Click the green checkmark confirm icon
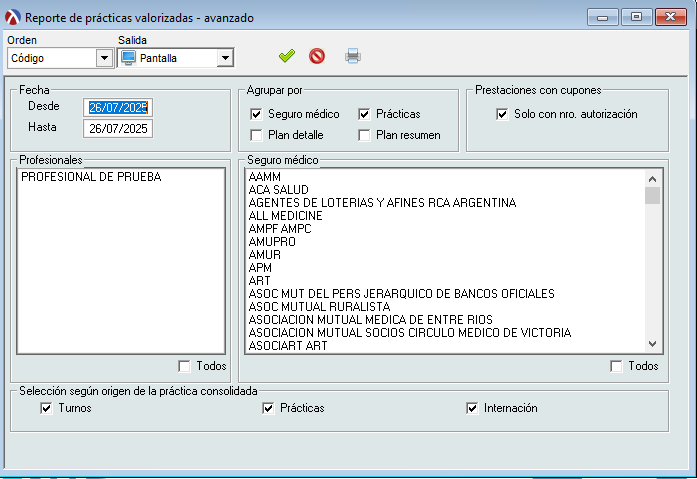Viewport: 697px width, 479px height. coord(287,56)
